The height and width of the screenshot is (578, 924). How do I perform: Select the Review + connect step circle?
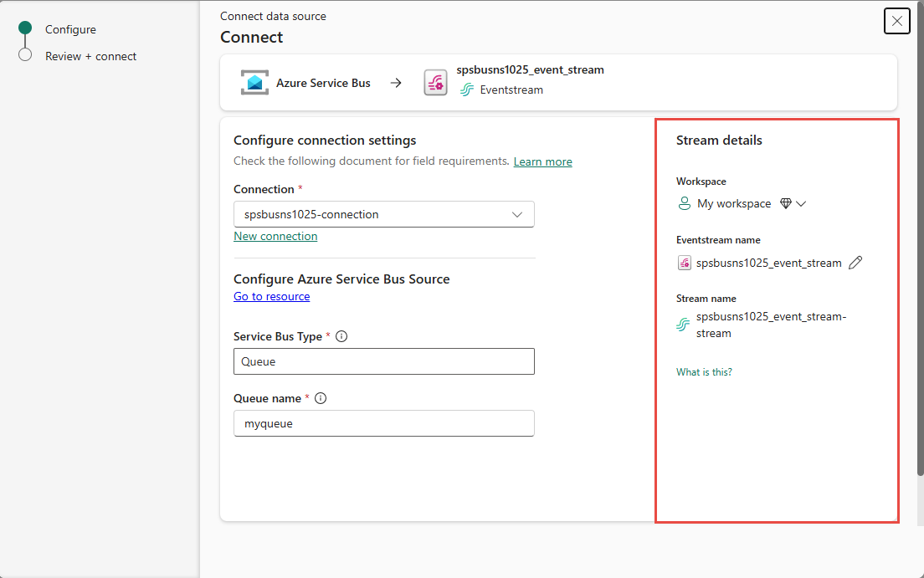point(26,56)
